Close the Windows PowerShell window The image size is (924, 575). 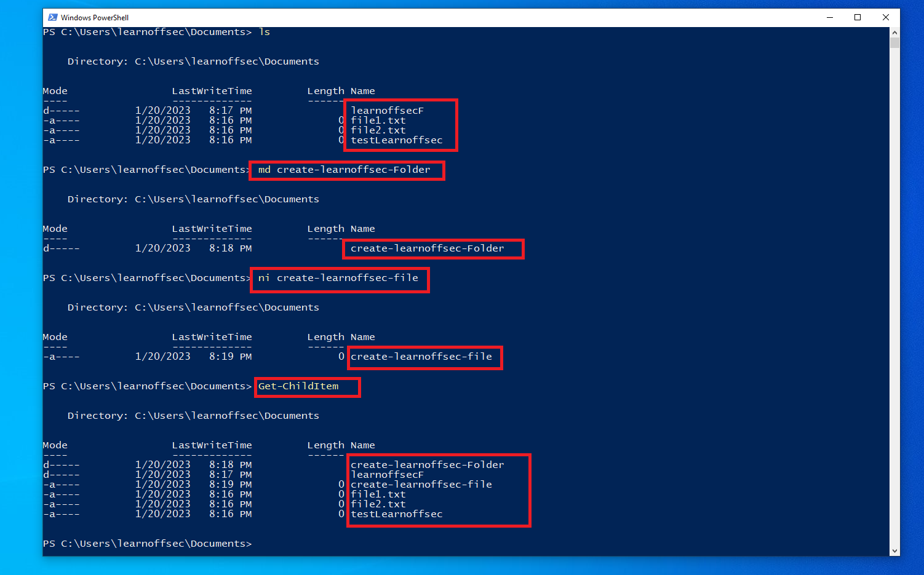pos(886,17)
